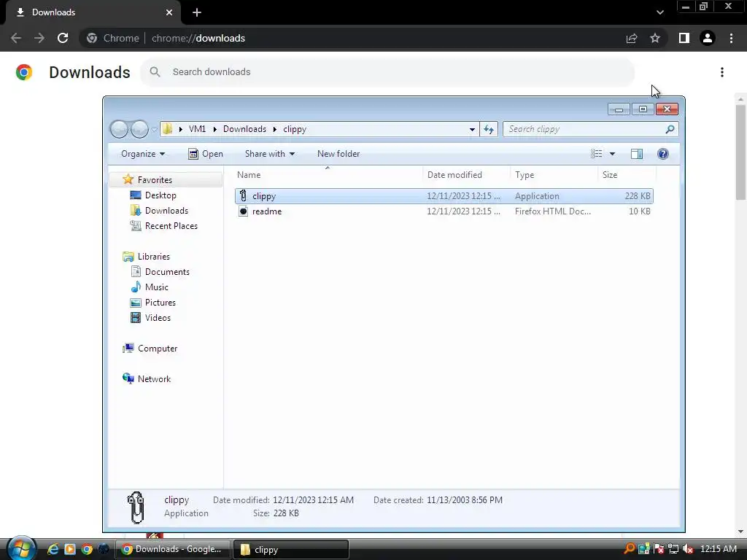Viewport: 747px width, 560px height.
Task: Click the Explorer search magnifier icon
Action: 670,129
